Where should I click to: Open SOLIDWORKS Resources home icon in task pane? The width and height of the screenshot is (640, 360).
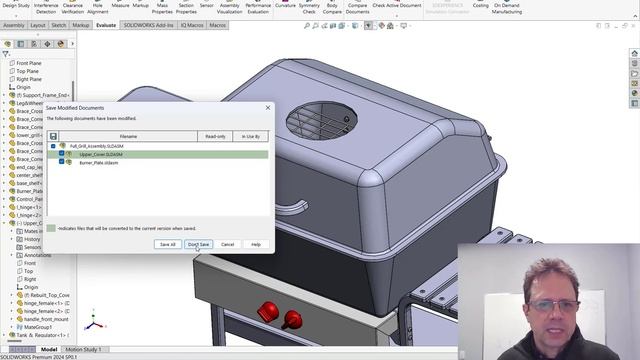(x=634, y=53)
